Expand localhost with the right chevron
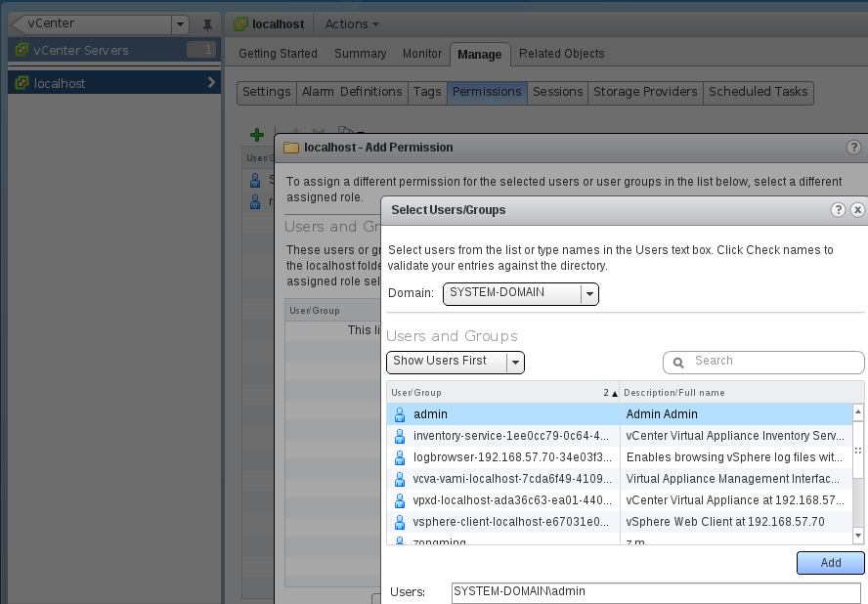 click(211, 82)
